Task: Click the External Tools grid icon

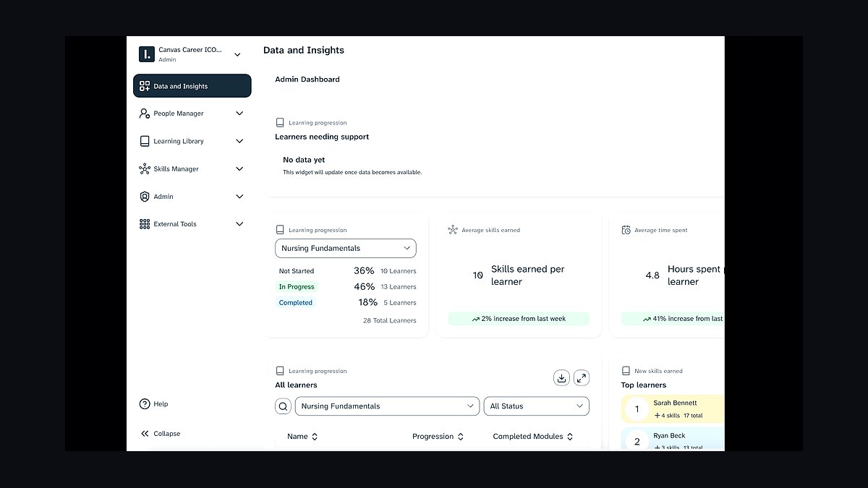Action: [145, 224]
